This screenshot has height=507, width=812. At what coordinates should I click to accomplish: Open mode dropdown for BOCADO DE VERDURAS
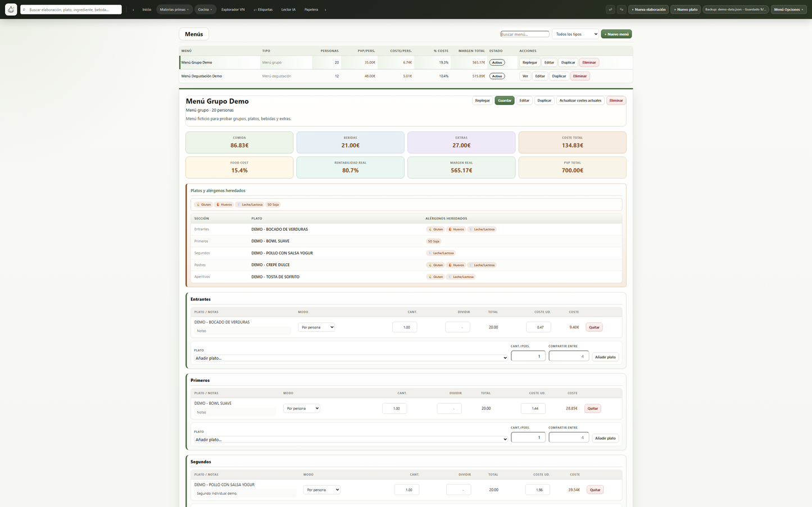point(316,327)
